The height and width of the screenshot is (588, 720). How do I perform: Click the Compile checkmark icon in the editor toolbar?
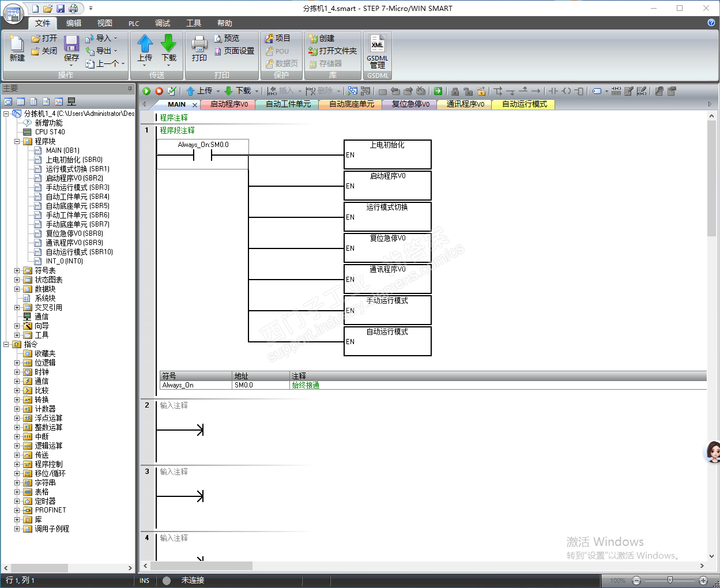(172, 91)
